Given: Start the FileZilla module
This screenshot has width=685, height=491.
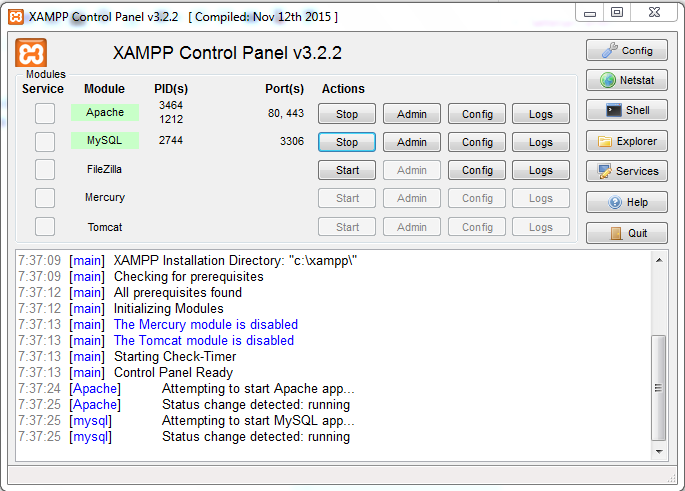Looking at the screenshot, I should pos(347,170).
